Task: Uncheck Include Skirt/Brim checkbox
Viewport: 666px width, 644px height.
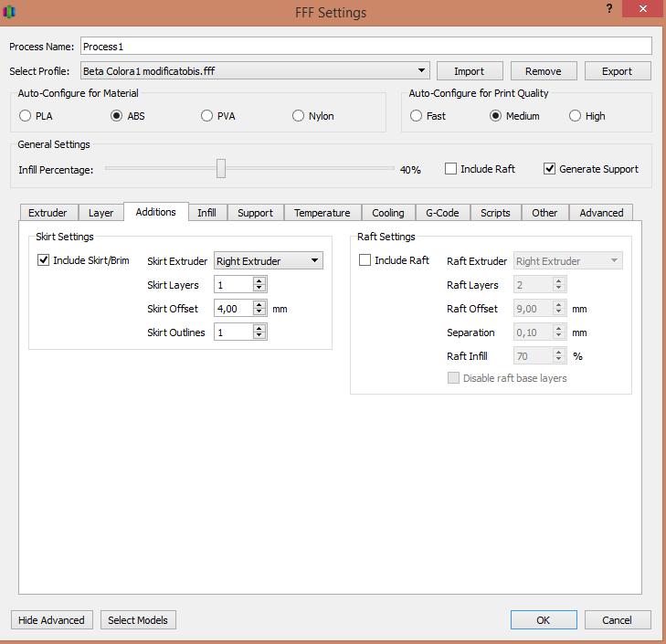Action: [x=44, y=260]
